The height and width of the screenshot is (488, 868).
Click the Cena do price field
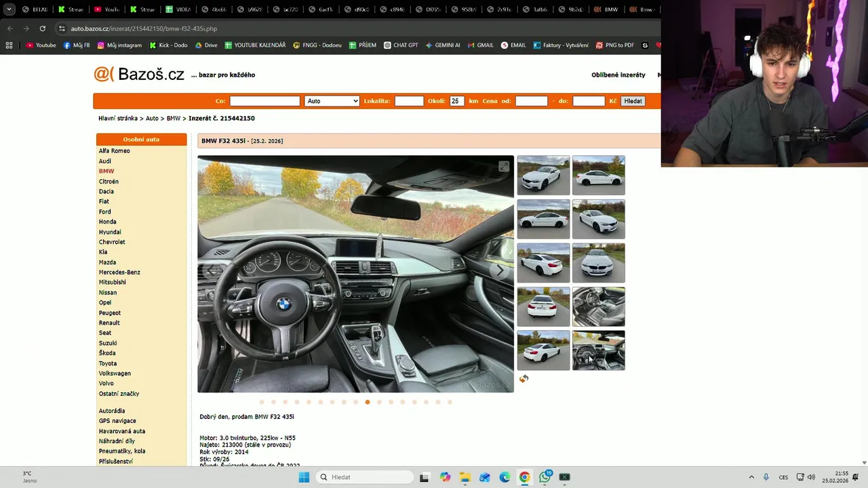coord(589,101)
